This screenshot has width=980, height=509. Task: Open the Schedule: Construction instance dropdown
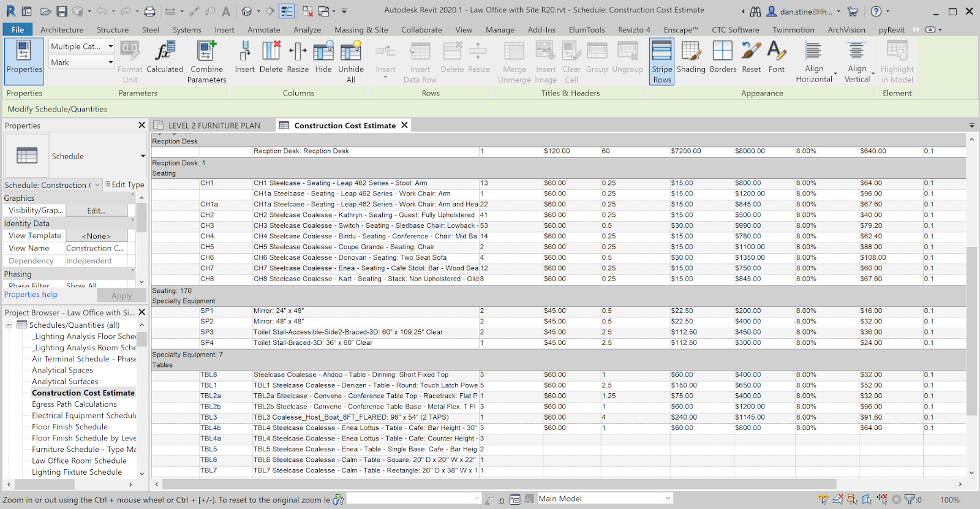53,184
